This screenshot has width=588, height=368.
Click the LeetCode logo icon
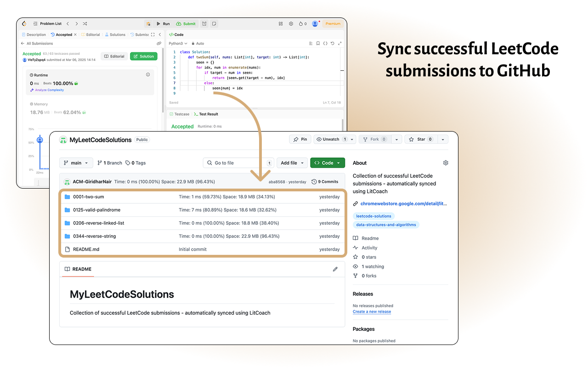pos(24,23)
